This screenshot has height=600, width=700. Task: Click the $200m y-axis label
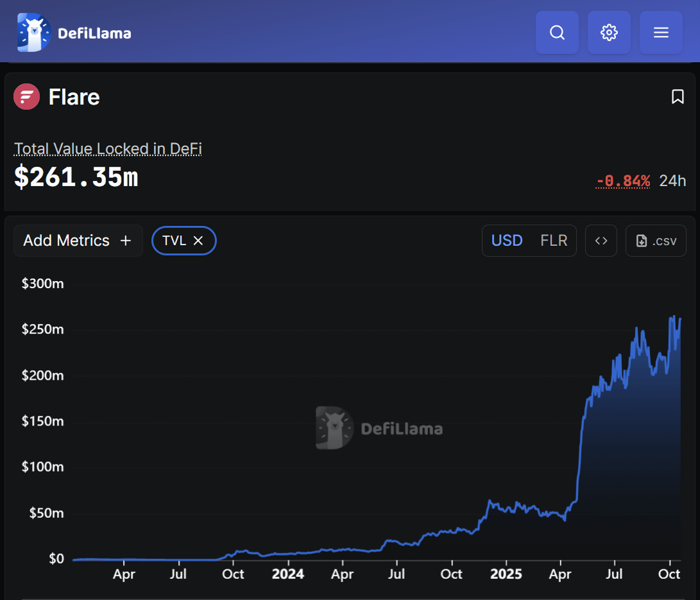[x=43, y=375]
